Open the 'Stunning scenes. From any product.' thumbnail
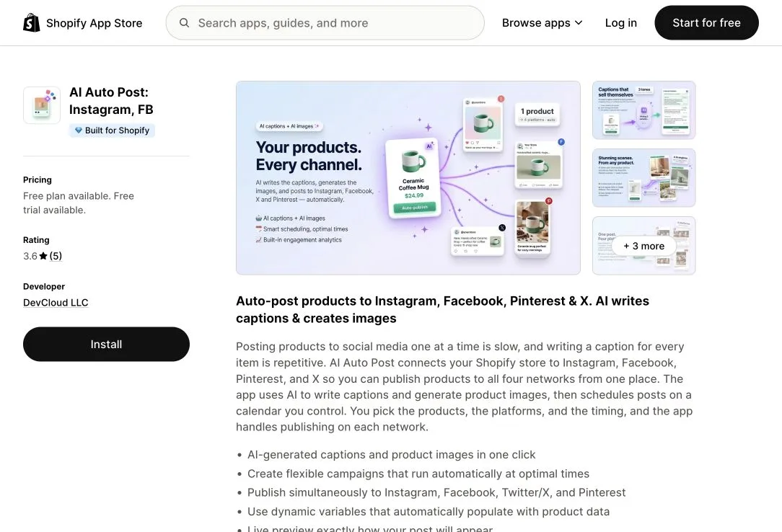 pyautogui.click(x=644, y=178)
